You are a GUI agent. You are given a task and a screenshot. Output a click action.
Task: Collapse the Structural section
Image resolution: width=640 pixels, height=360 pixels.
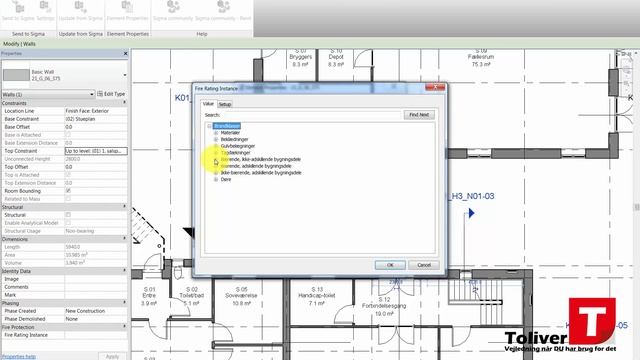[x=124, y=207]
